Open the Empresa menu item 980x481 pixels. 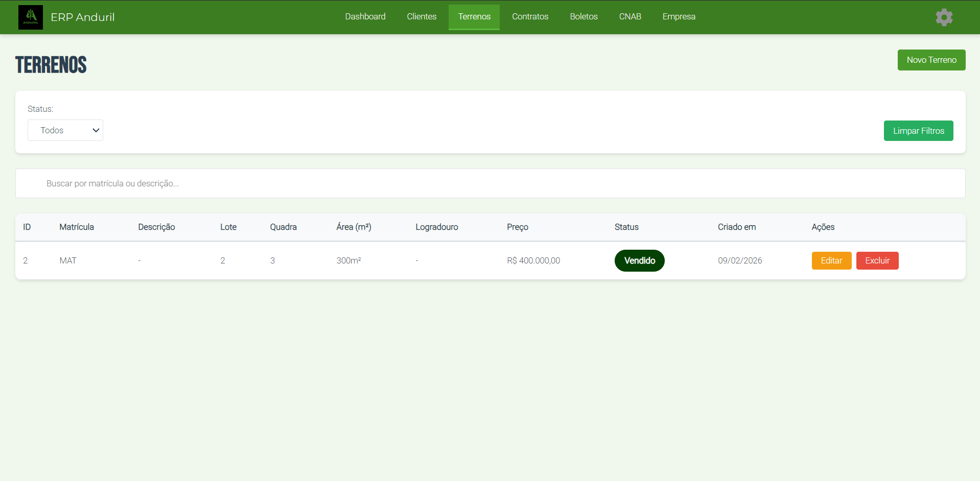[x=679, y=17]
